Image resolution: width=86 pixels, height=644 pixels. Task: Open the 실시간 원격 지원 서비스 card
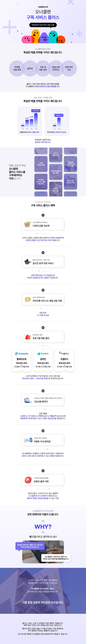click(43, 262)
